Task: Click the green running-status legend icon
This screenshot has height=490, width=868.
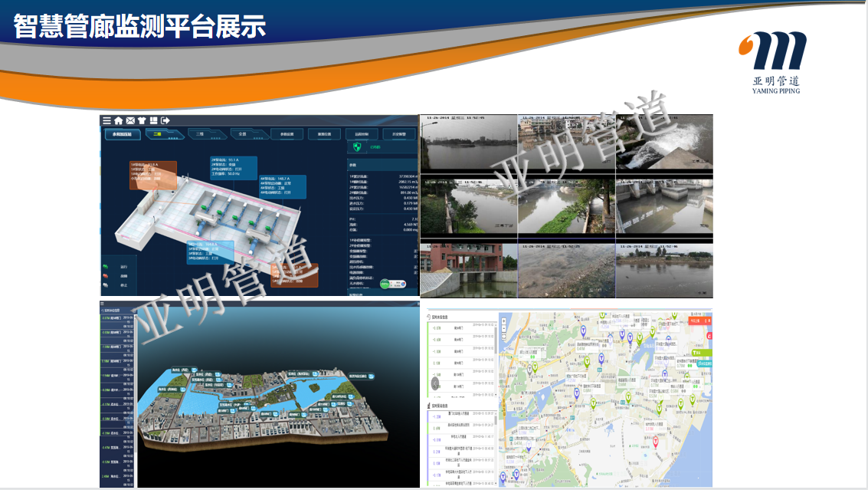Action: tap(106, 267)
